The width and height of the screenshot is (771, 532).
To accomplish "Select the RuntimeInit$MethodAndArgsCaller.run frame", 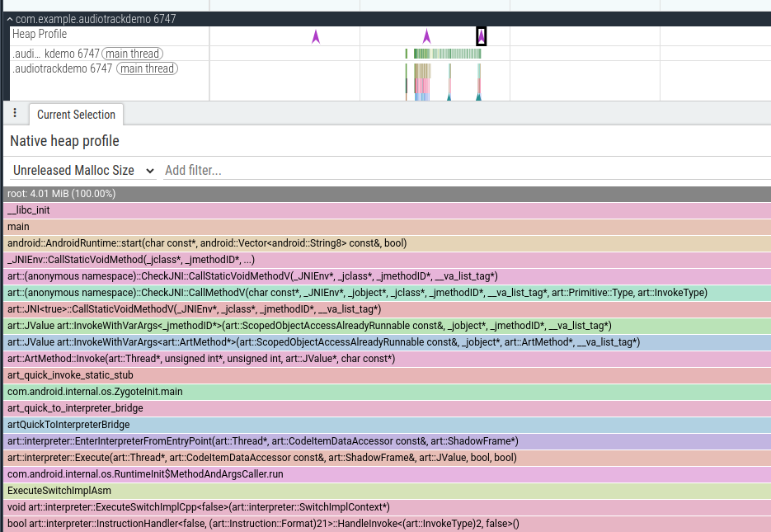I will coord(387,474).
